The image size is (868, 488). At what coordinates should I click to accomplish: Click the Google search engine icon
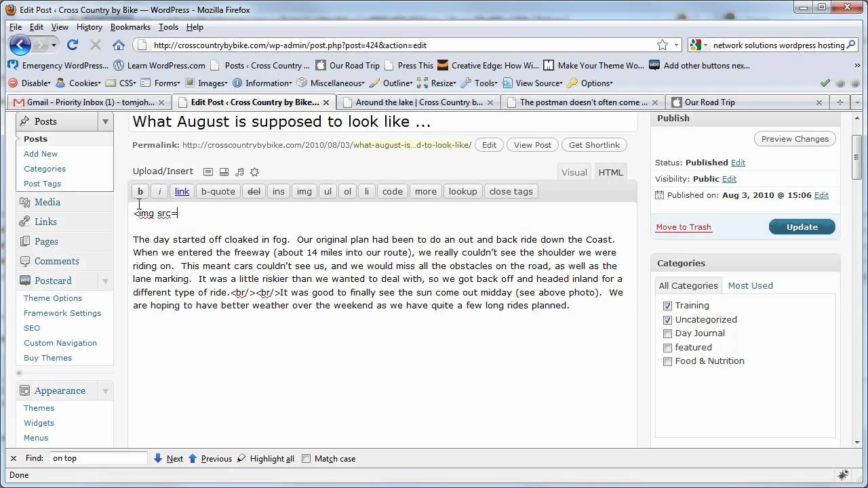[695, 45]
